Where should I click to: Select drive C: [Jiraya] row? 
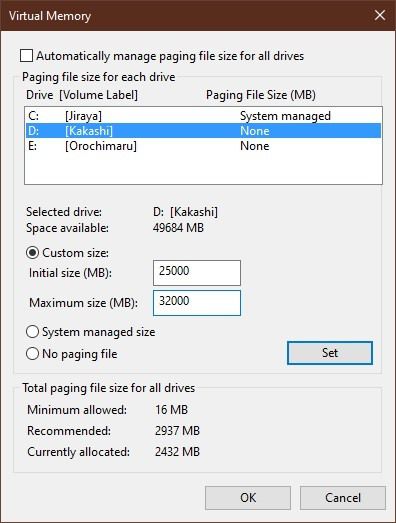(x=203, y=116)
